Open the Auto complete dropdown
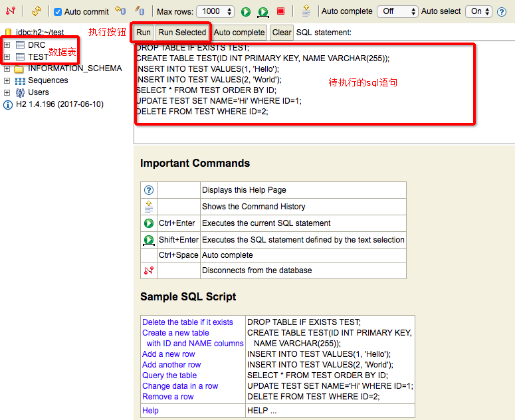 click(x=397, y=11)
